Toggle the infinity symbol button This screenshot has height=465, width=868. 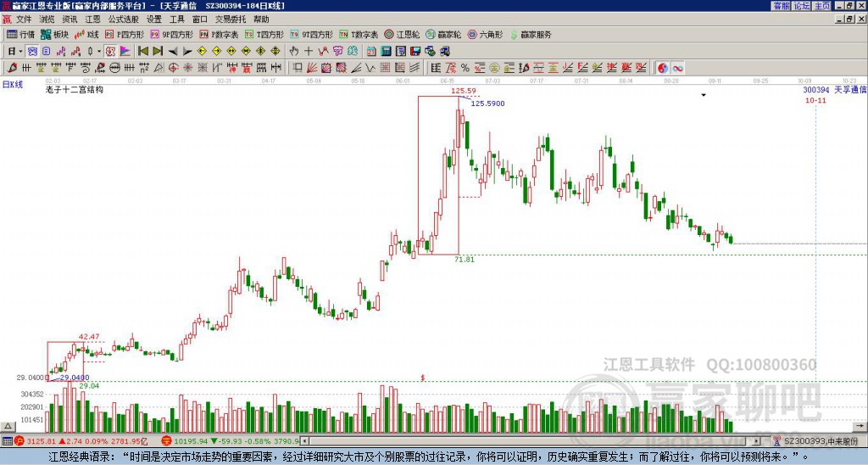[x=677, y=68]
